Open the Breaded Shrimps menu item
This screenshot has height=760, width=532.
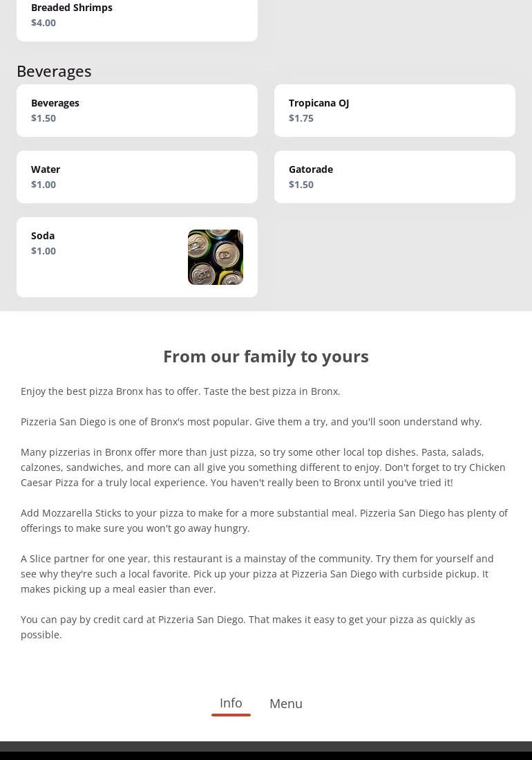[137, 17]
